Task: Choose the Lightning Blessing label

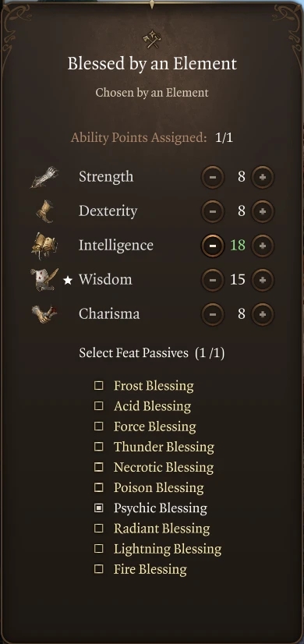Action: [x=168, y=549]
